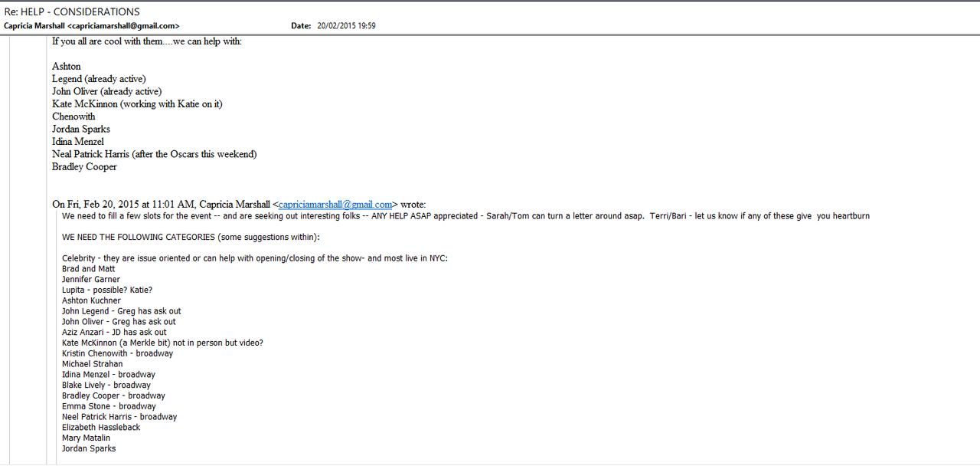Click the standalone name 'Ashton' in reply
Viewport: 980px width, 466px height.
point(67,67)
